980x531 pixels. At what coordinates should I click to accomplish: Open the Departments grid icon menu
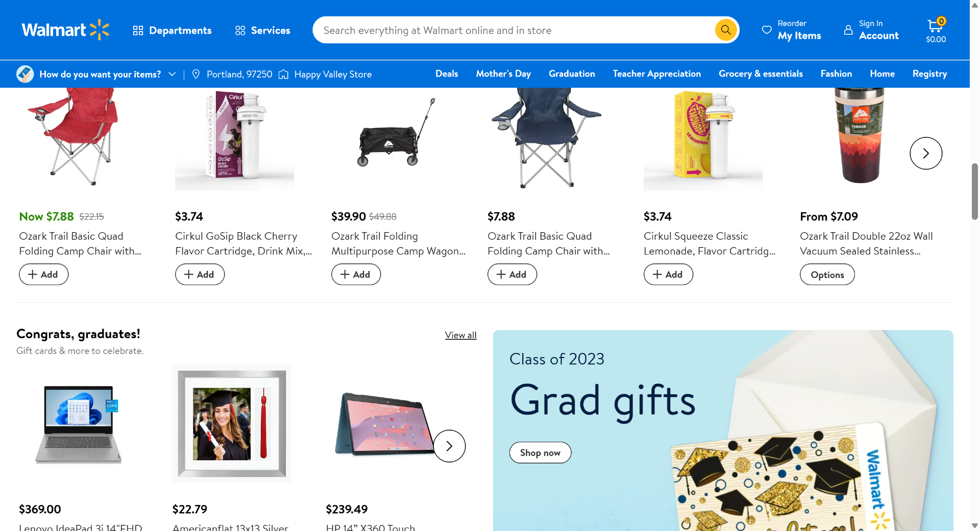138,31
